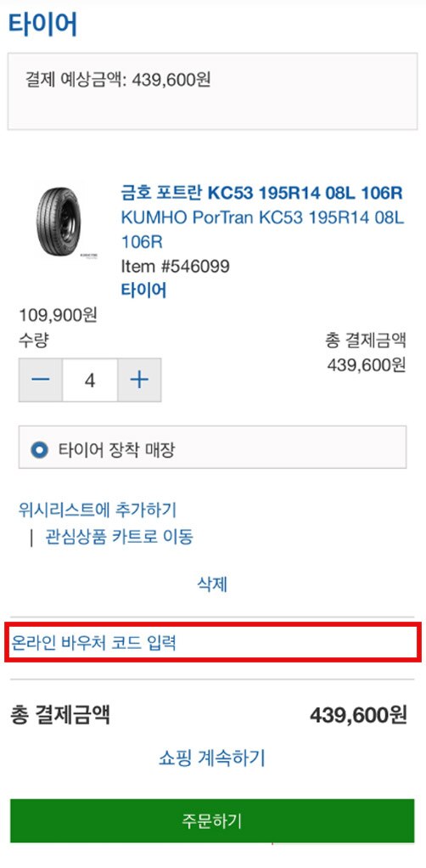Add the tire via 위시리스트에 추가하기
Image resolution: width=426 pixels, height=868 pixels.
click(x=98, y=510)
